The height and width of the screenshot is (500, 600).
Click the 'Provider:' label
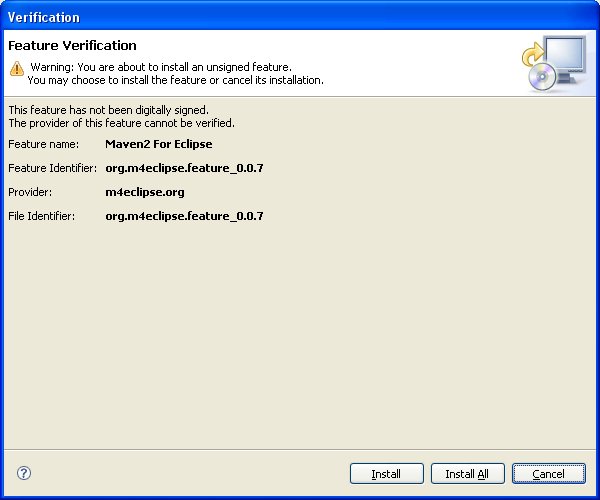[x=29, y=192]
